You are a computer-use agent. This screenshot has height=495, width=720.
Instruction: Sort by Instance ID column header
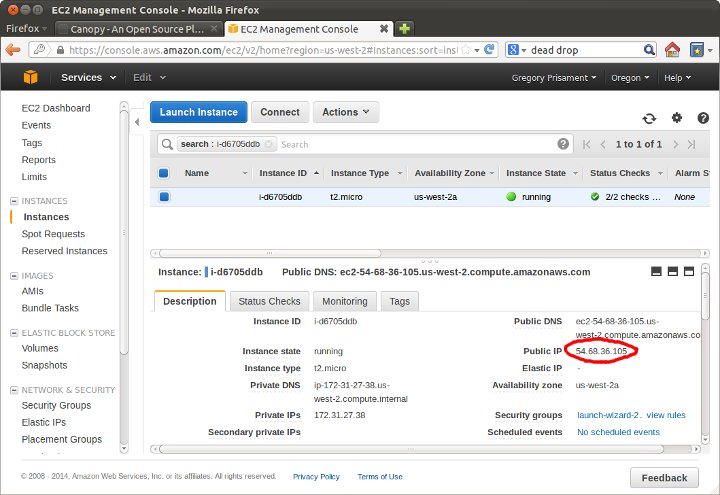tap(283, 173)
